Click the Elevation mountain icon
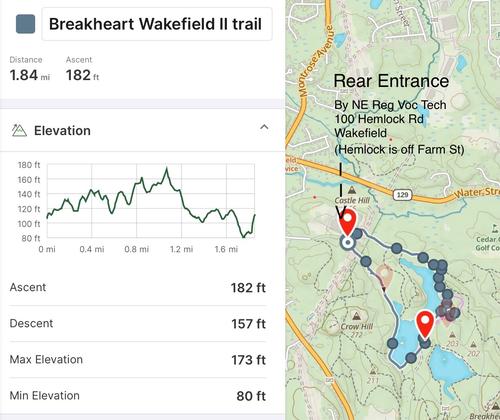500x420 pixels. pyautogui.click(x=19, y=130)
